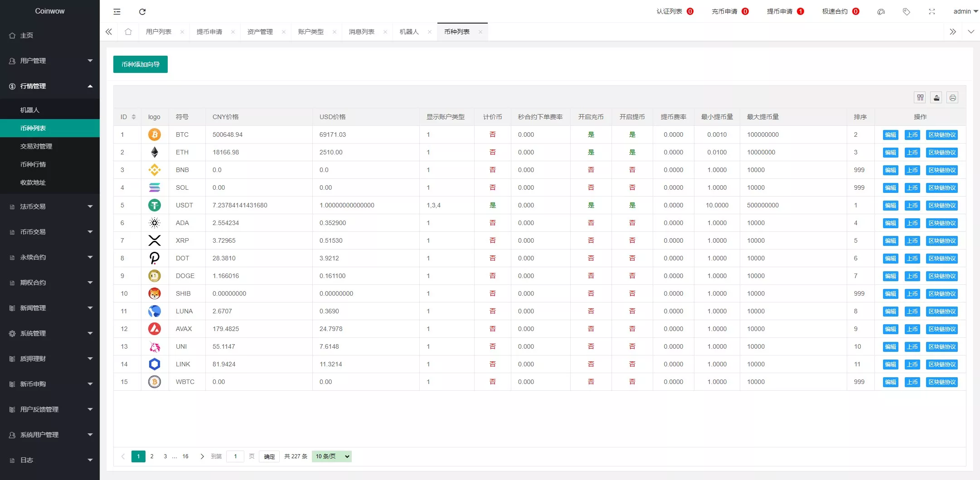
Task: Click the print table icon
Action: pos(952,98)
